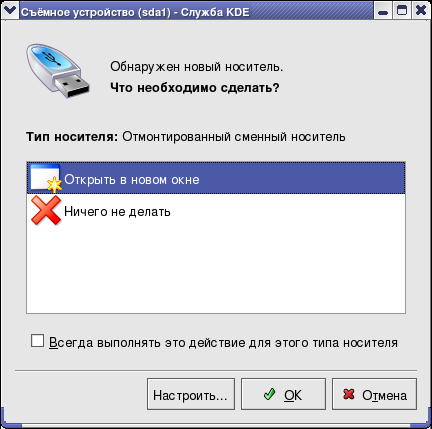The width and height of the screenshot is (432, 429).
Task: Open the window menu arrow in title bar
Action: coord(9,11)
